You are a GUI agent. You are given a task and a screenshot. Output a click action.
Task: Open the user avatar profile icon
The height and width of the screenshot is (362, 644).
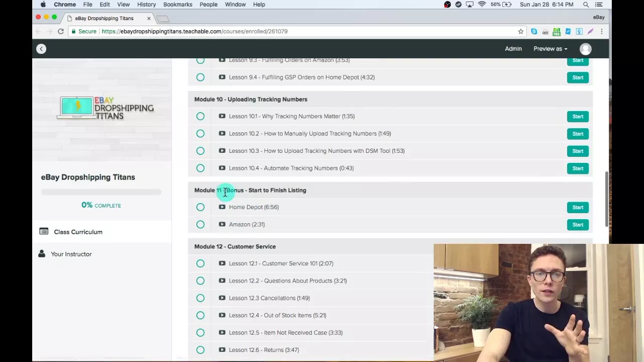[585, 49]
